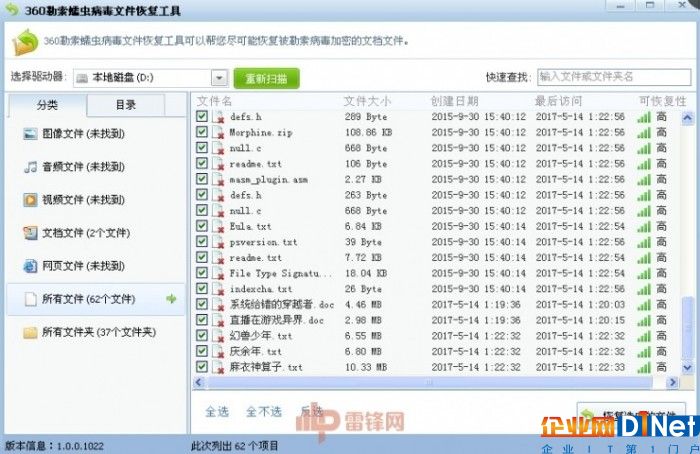Click recoverability bars icon for Morphine.zip row

644,133
